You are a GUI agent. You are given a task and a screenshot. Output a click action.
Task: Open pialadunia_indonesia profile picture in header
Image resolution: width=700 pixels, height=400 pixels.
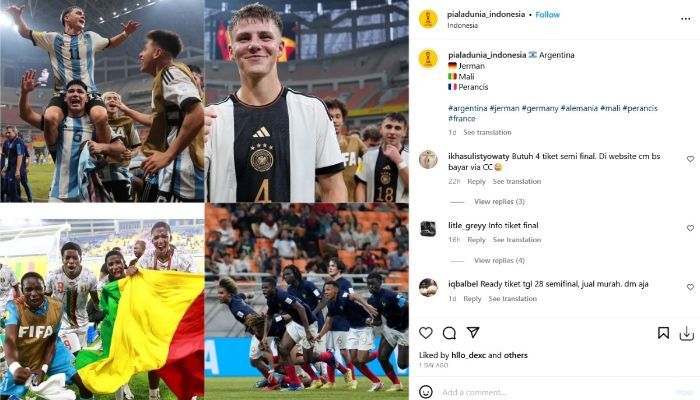tap(428, 19)
